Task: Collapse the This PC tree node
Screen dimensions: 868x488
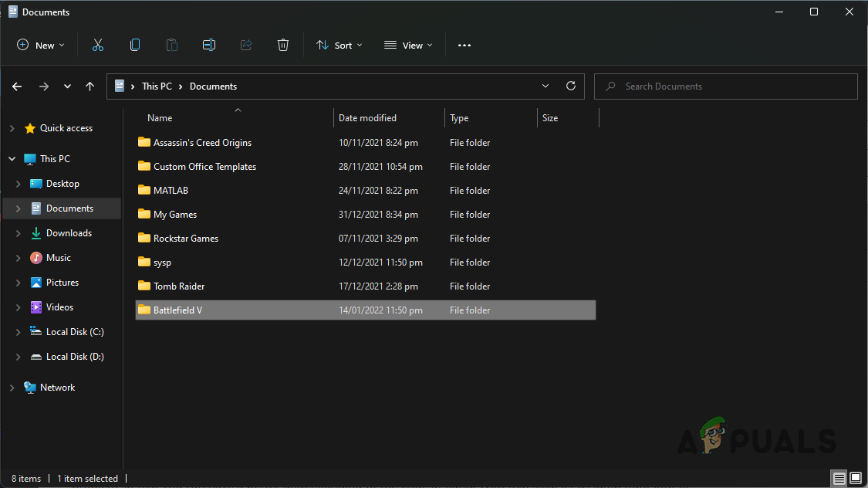Action: click(12, 159)
